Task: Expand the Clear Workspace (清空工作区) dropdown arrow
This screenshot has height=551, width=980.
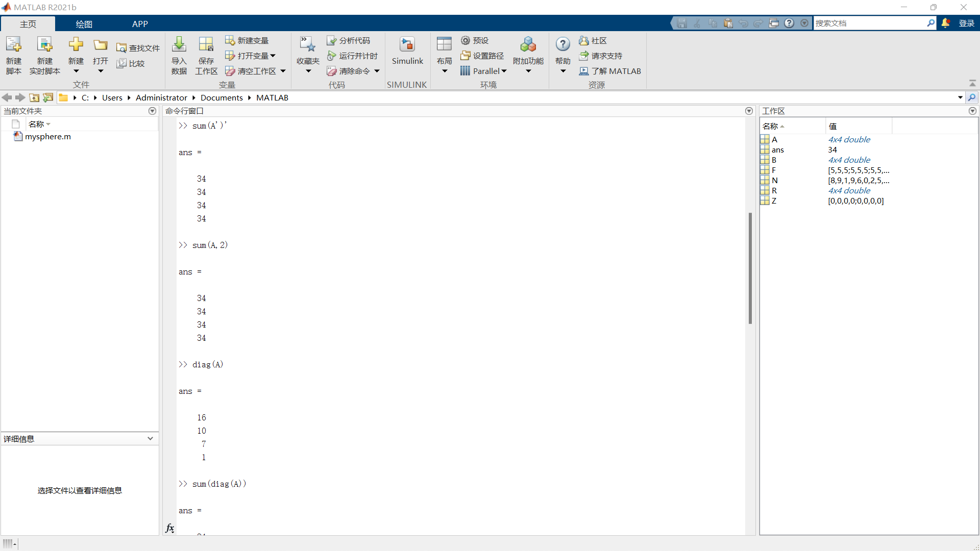Action: click(x=283, y=71)
